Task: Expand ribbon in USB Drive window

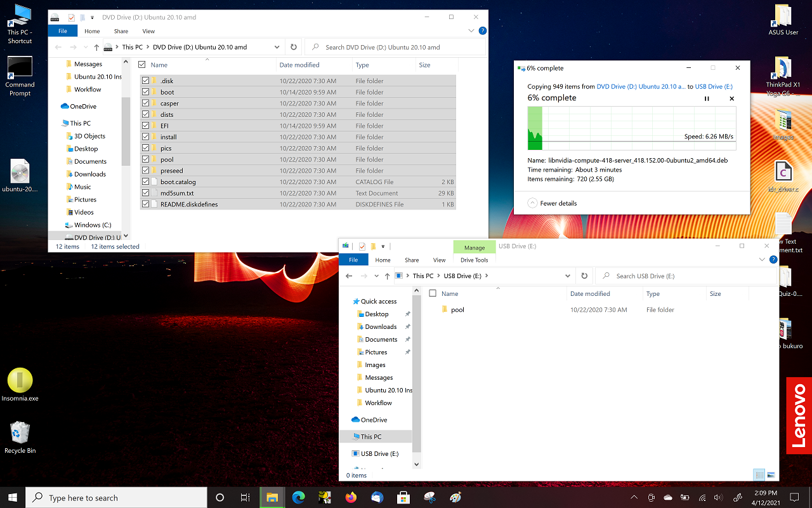Action: click(x=763, y=260)
